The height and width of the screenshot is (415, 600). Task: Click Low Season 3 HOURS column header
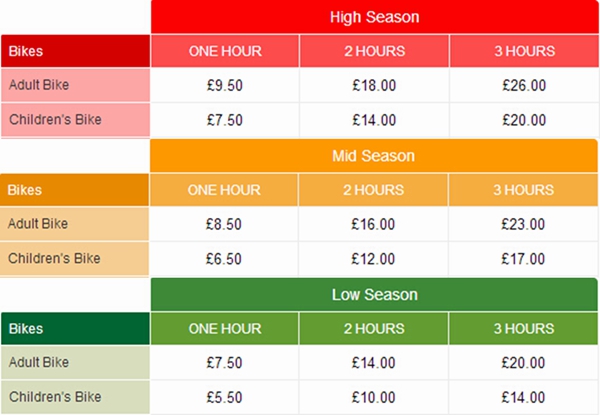pos(523,329)
